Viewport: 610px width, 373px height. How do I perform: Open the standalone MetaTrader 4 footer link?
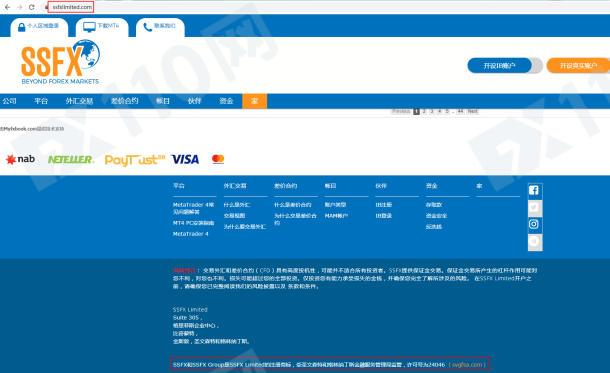(191, 234)
